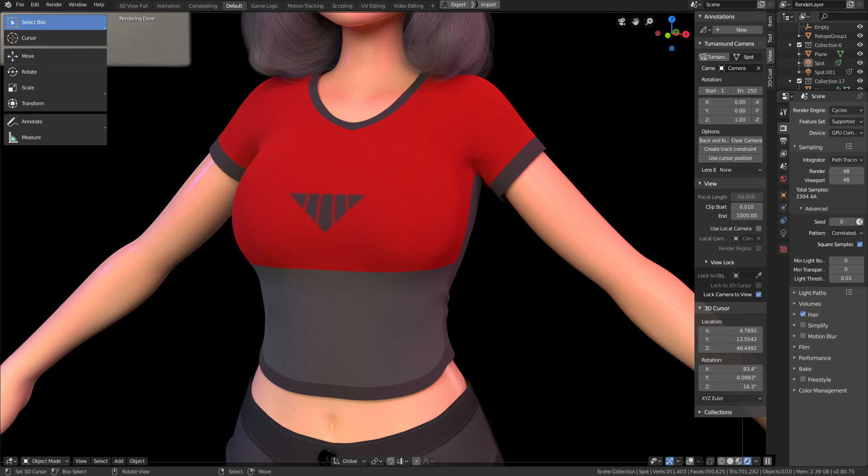Click the Export button
Image resolution: width=868 pixels, height=476 pixels.
coord(454,5)
